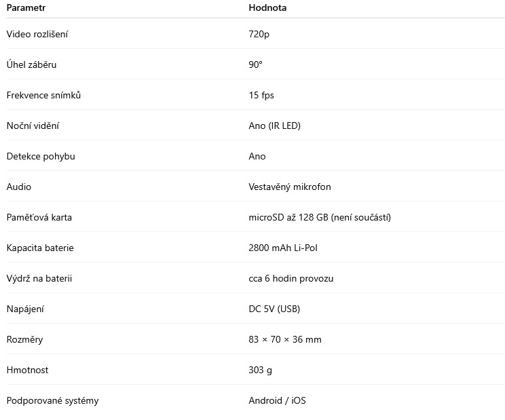
Task: Click the 720p value cell
Action: click(x=259, y=35)
